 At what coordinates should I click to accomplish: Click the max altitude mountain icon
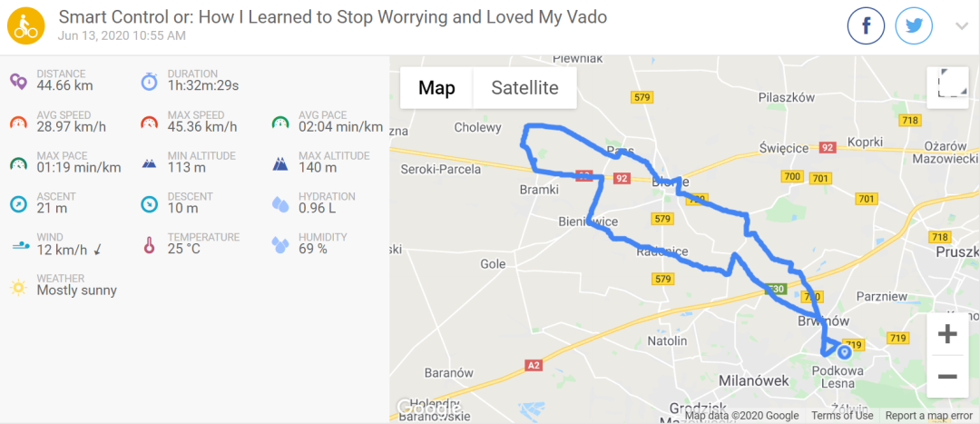point(280,163)
